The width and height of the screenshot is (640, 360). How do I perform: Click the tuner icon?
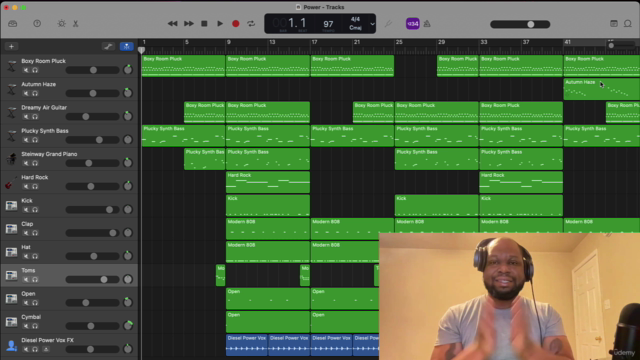click(x=388, y=24)
